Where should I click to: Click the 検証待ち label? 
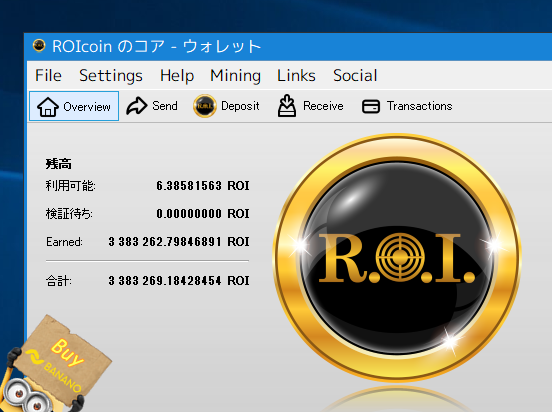[x=69, y=213]
